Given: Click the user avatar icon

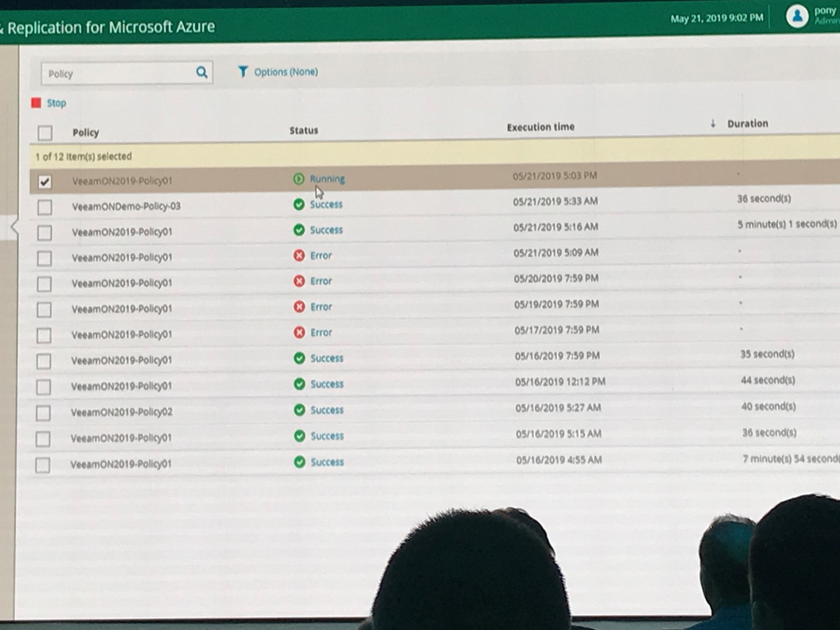Looking at the screenshot, I should tap(797, 16).
